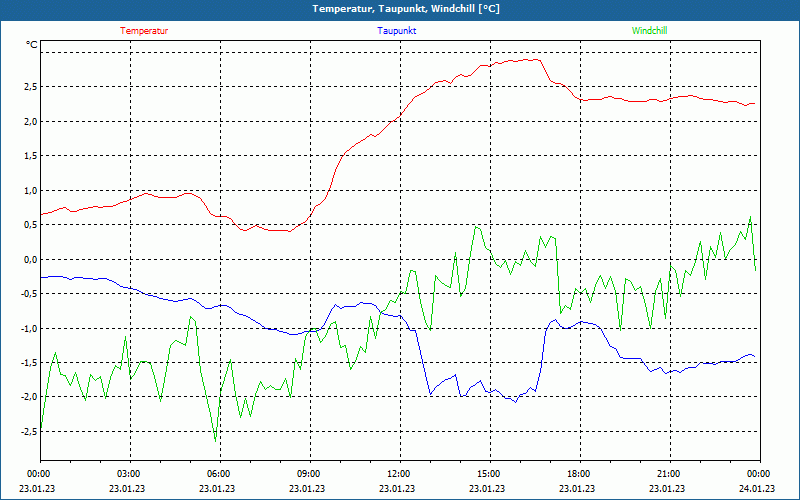Click the 23.01.23 date under 12:00

(397, 489)
